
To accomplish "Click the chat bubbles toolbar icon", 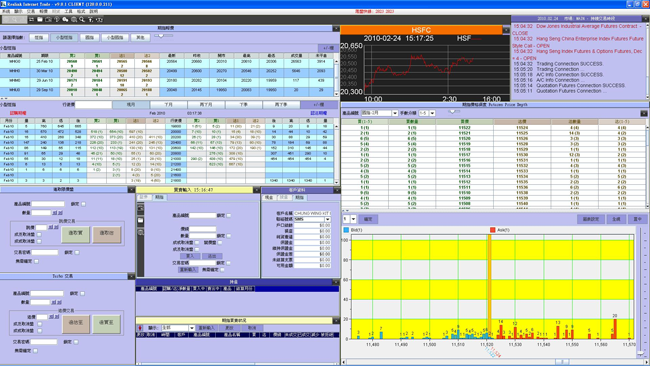I will coord(65,19).
